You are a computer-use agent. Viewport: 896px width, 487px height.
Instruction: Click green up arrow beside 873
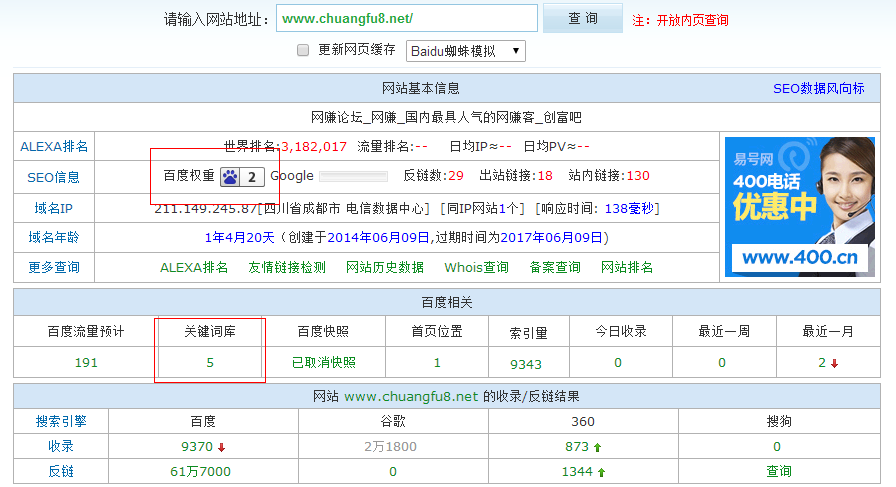tap(597, 447)
